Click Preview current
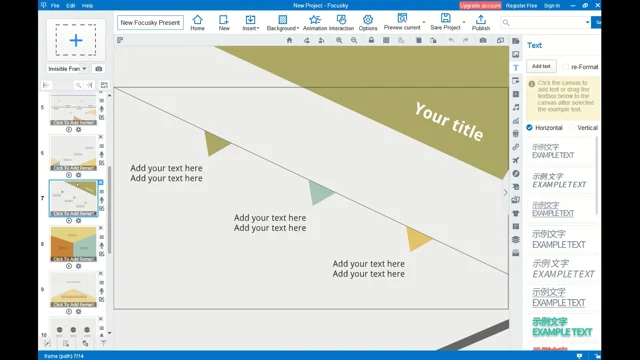The image size is (640, 360). tap(402, 22)
